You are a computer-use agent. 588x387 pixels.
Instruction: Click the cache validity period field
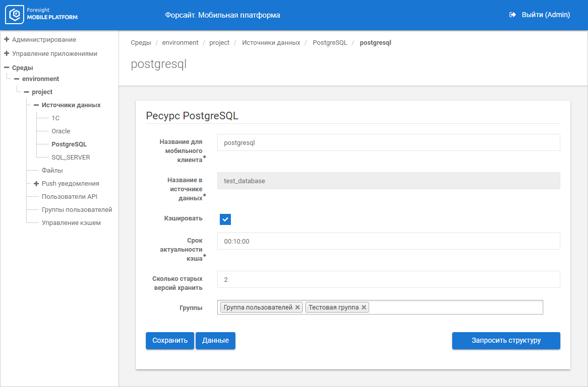tap(388, 241)
